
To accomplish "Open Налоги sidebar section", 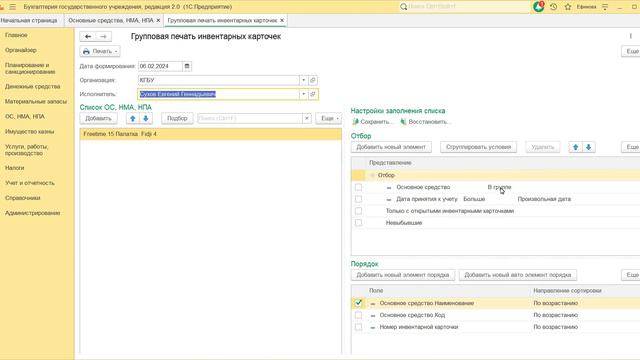I will pyautogui.click(x=14, y=168).
